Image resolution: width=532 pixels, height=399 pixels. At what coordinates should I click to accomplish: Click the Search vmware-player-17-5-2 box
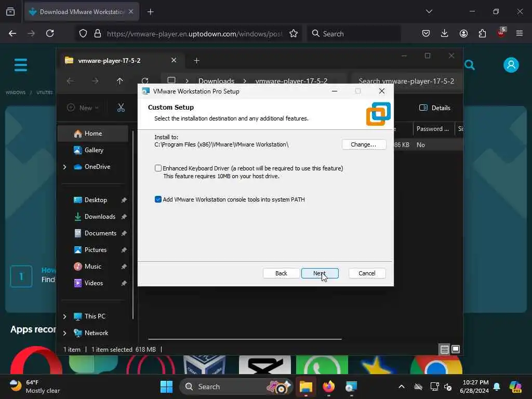406,81
